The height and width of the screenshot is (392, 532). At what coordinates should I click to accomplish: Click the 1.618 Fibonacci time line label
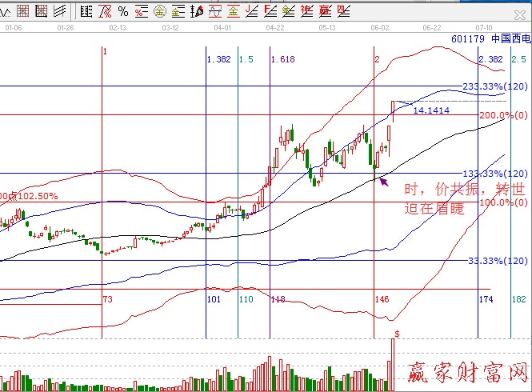click(x=282, y=60)
